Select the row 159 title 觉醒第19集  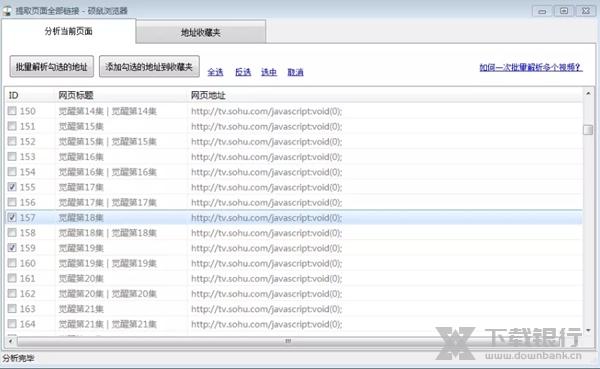tap(81, 248)
